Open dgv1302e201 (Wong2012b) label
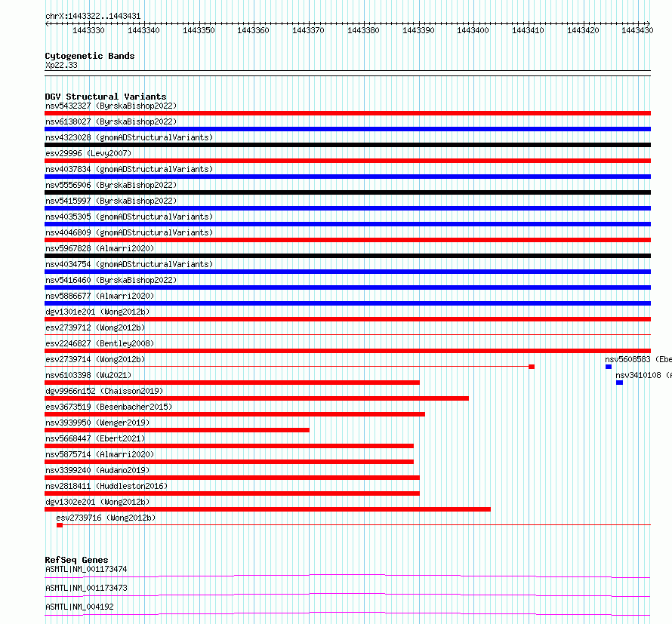 pos(97,502)
